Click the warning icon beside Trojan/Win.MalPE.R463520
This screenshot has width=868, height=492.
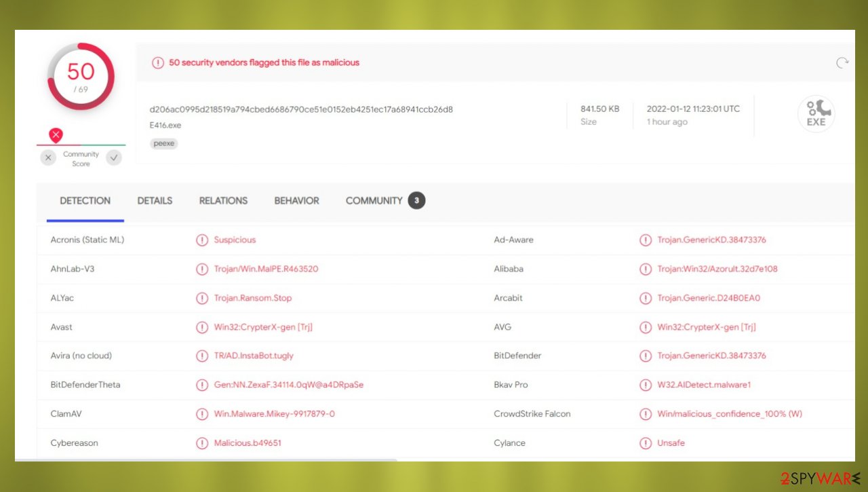point(202,269)
